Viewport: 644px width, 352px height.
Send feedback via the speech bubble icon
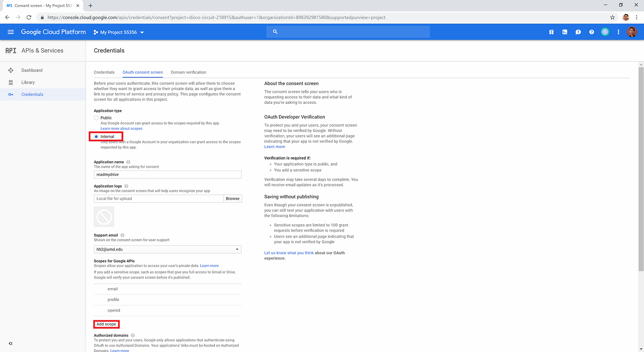click(578, 32)
